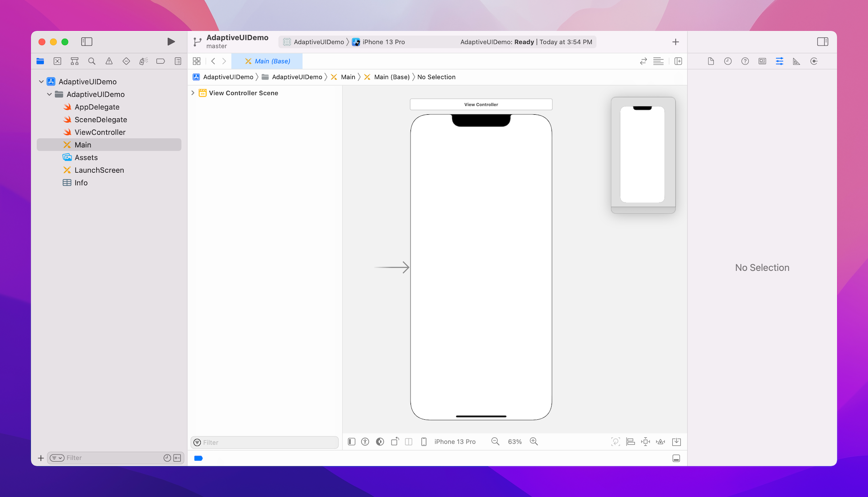Show the Size inspector ruler icon

tap(797, 61)
